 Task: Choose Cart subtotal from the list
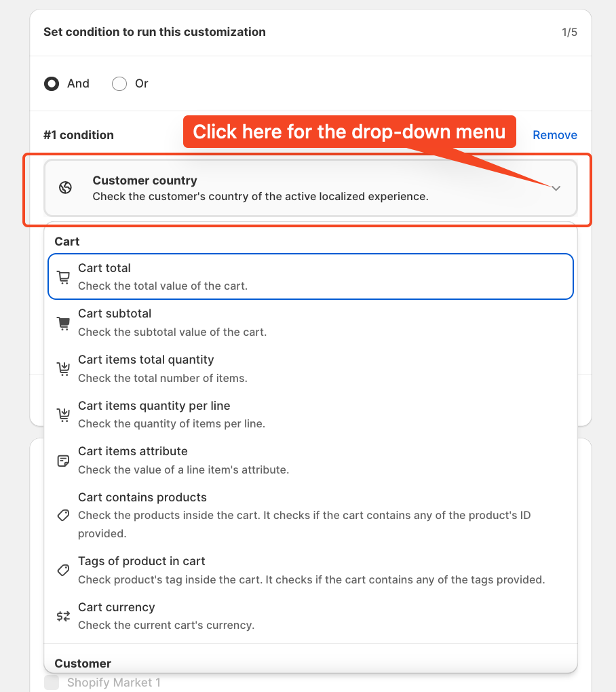pyautogui.click(x=311, y=323)
